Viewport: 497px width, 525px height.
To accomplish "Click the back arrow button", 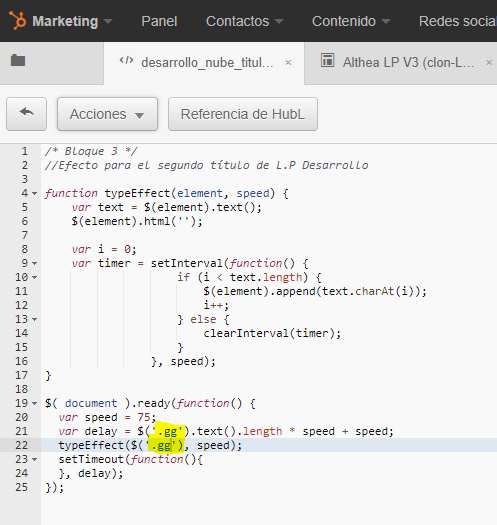I will click(x=26, y=114).
